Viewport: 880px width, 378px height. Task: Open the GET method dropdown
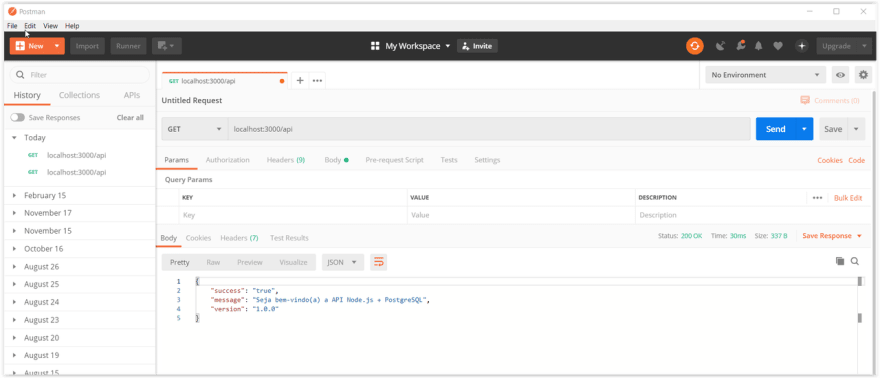coord(194,129)
